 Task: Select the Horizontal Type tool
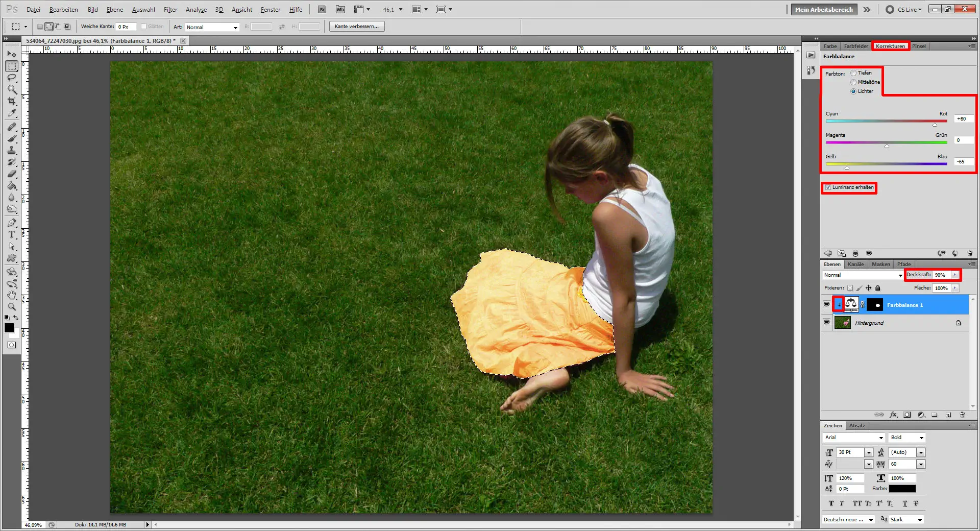pyautogui.click(x=12, y=235)
